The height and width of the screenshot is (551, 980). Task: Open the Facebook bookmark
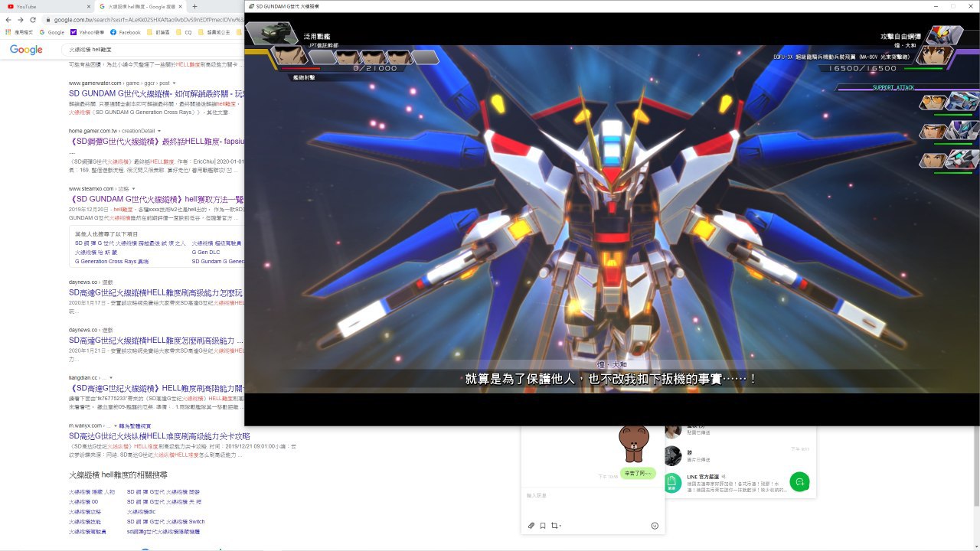(x=126, y=32)
